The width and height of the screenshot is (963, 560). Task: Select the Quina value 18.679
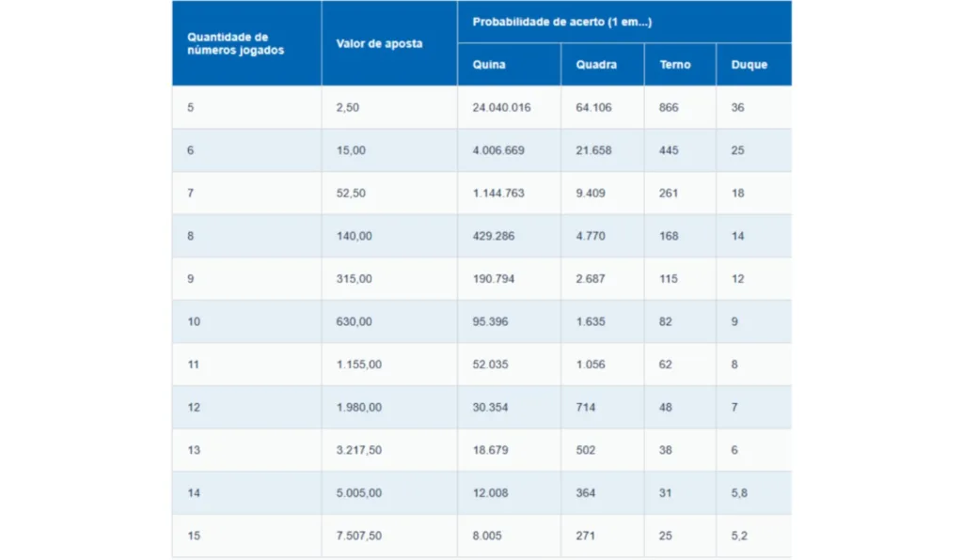pos(490,450)
